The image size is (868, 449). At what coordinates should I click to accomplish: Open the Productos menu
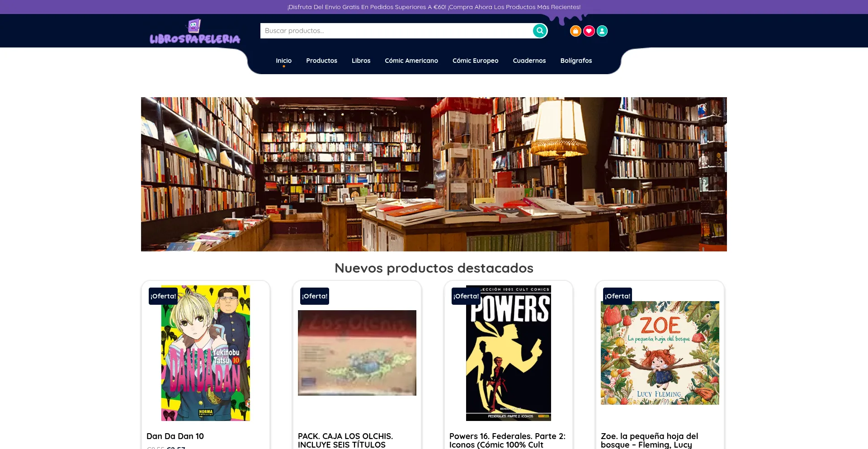(x=321, y=60)
